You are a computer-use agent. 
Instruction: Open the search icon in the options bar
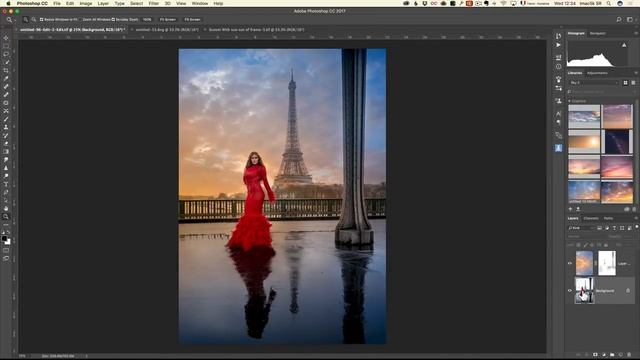pos(619,20)
